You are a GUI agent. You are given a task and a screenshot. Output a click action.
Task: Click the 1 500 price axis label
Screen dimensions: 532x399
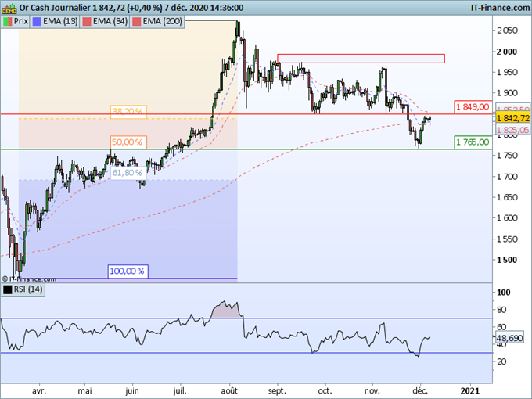[x=506, y=260]
